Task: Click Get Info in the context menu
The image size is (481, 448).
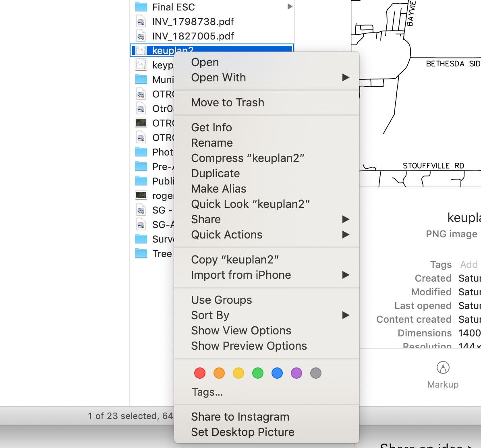Action: pos(211,127)
